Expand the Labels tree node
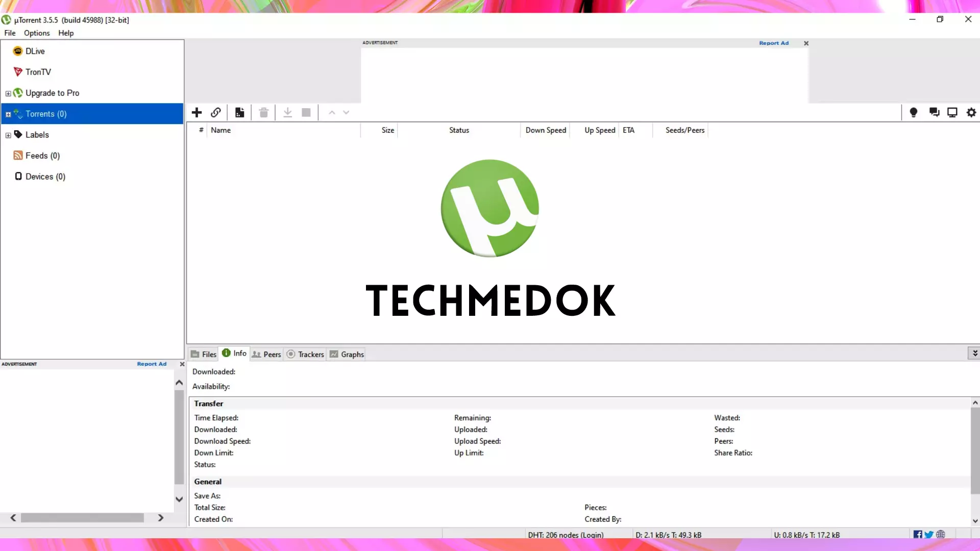The width and height of the screenshot is (980, 551). pyautogui.click(x=8, y=135)
